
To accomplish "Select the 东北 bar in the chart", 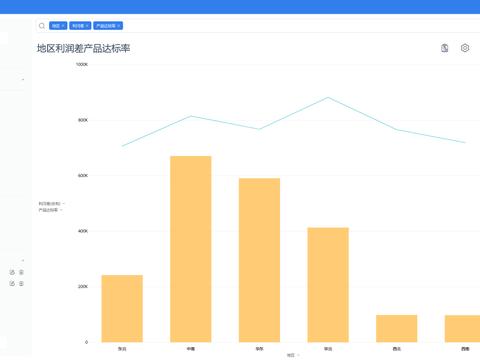I will [x=122, y=309].
